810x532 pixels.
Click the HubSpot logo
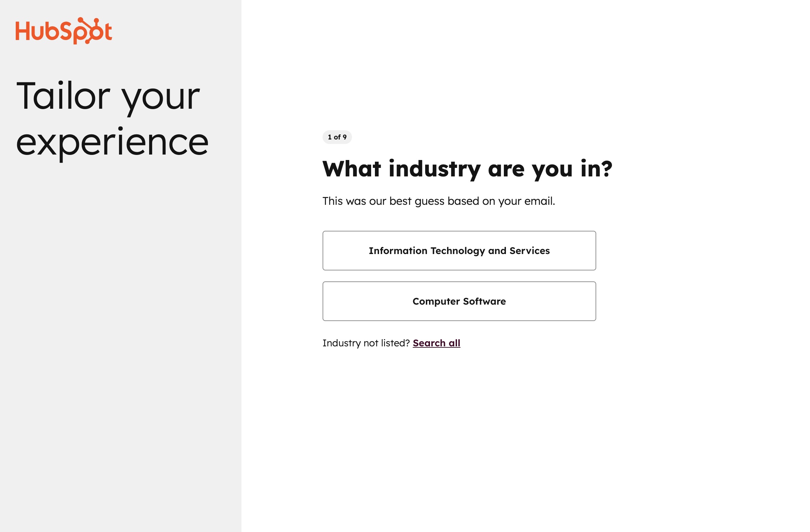click(64, 31)
